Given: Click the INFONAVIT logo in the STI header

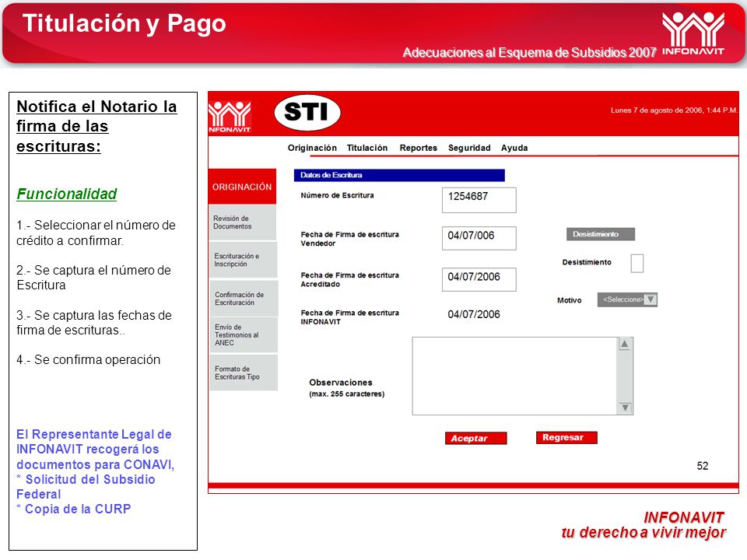Looking at the screenshot, I should tap(230, 117).
